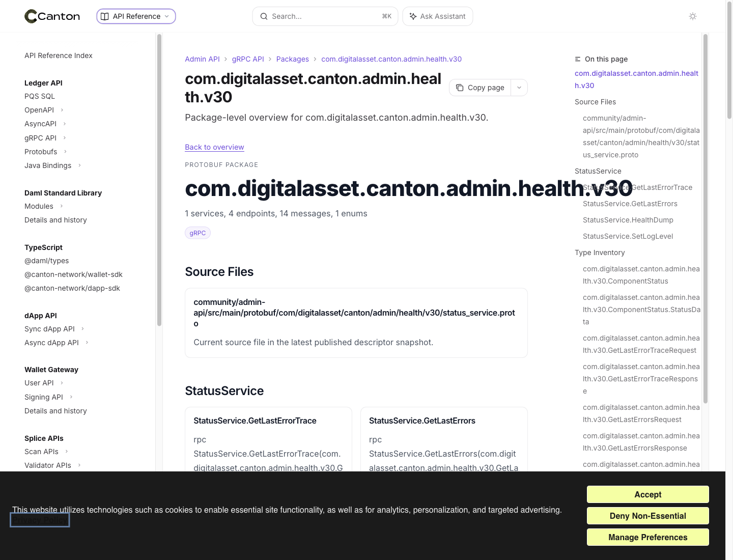
Task: Toggle the light/dark theme sun icon
Action: coord(693,16)
